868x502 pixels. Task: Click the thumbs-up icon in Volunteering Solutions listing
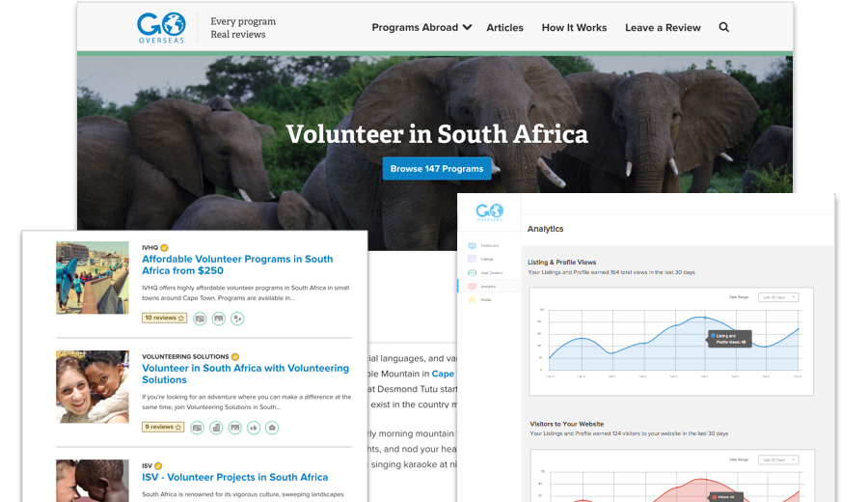[x=254, y=428]
